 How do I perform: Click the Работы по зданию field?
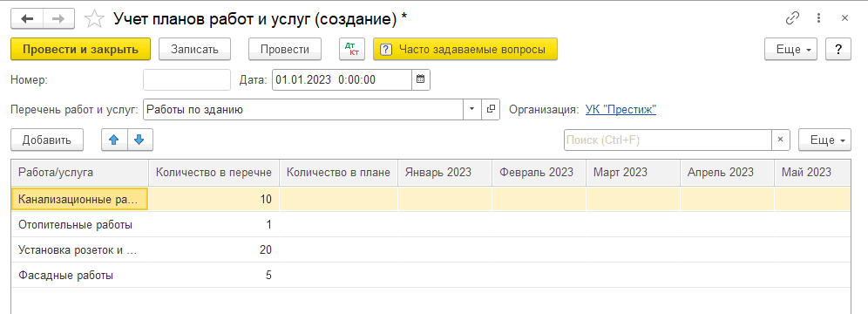(303, 109)
